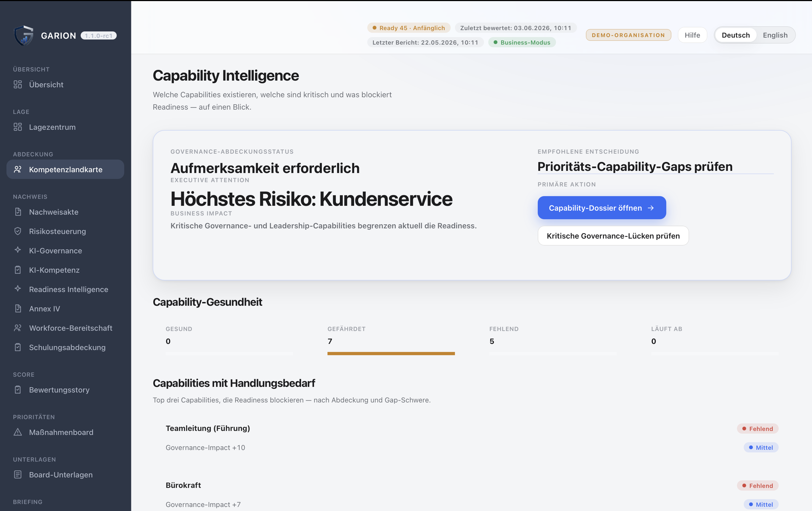Click the Kompetenzlandkarte people icon

pos(18,170)
